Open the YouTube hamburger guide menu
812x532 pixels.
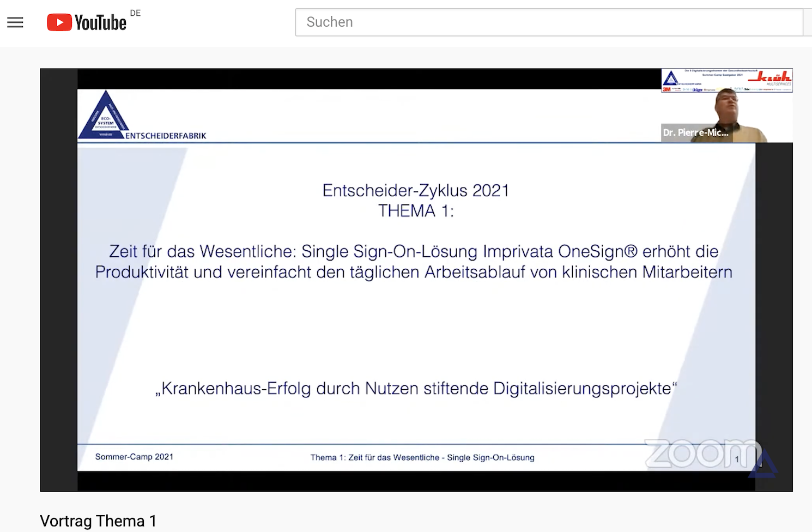tap(15, 22)
